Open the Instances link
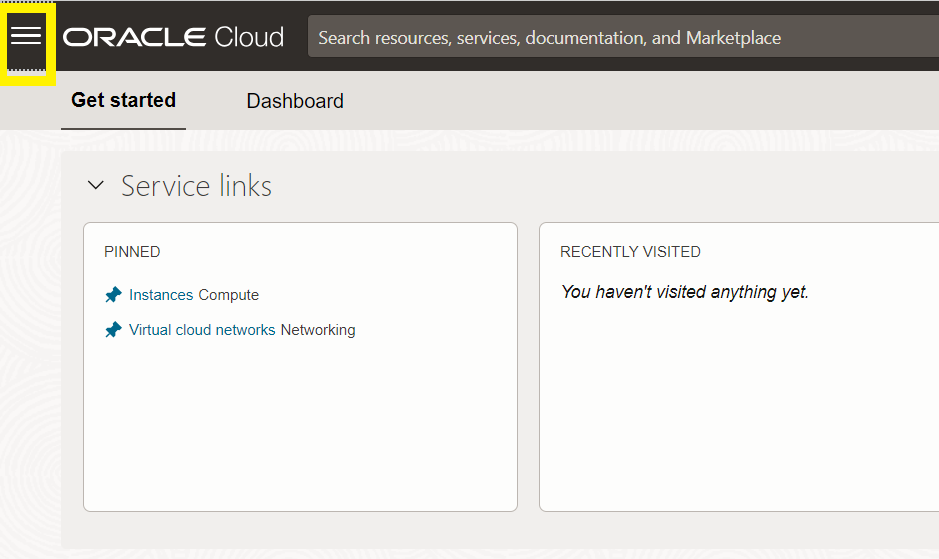This screenshot has height=559, width=939. (161, 295)
